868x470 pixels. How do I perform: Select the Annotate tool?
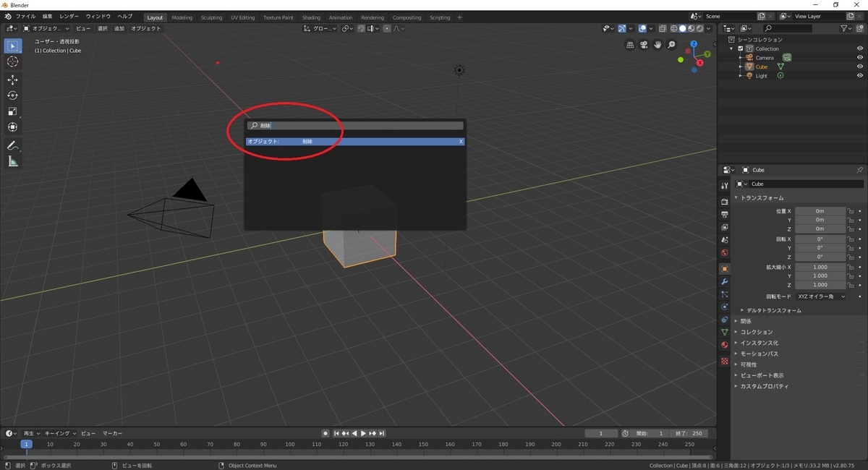point(12,145)
